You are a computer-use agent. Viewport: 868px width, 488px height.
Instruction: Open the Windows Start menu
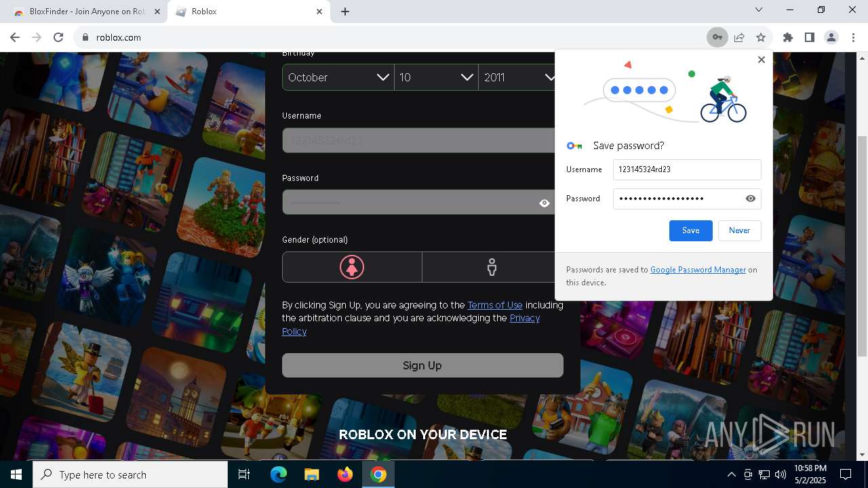(16, 474)
